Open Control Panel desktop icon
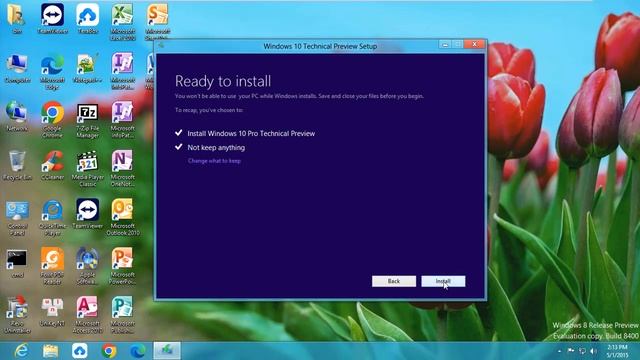This screenshot has width=640, height=360. point(17,218)
